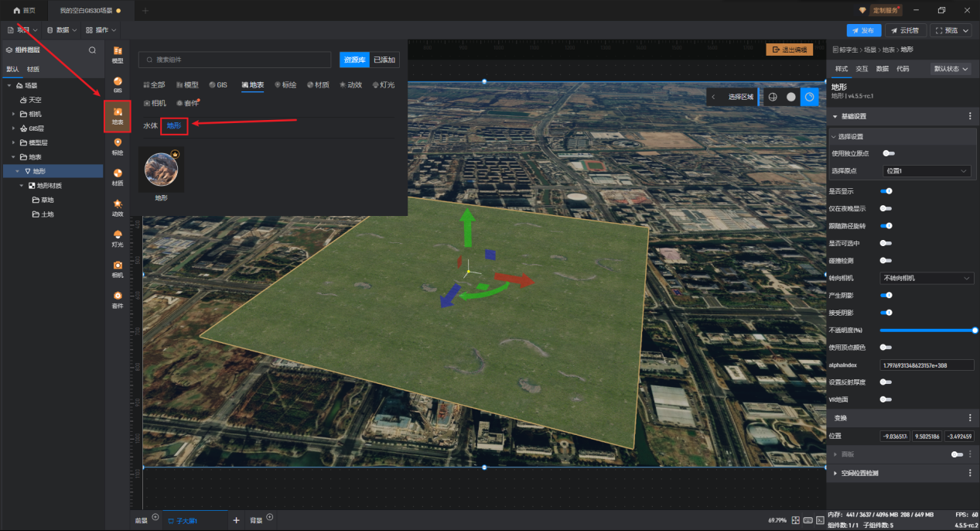Expand the 相机 layer tree node
Screen dimensions: 980x531
coord(14,114)
